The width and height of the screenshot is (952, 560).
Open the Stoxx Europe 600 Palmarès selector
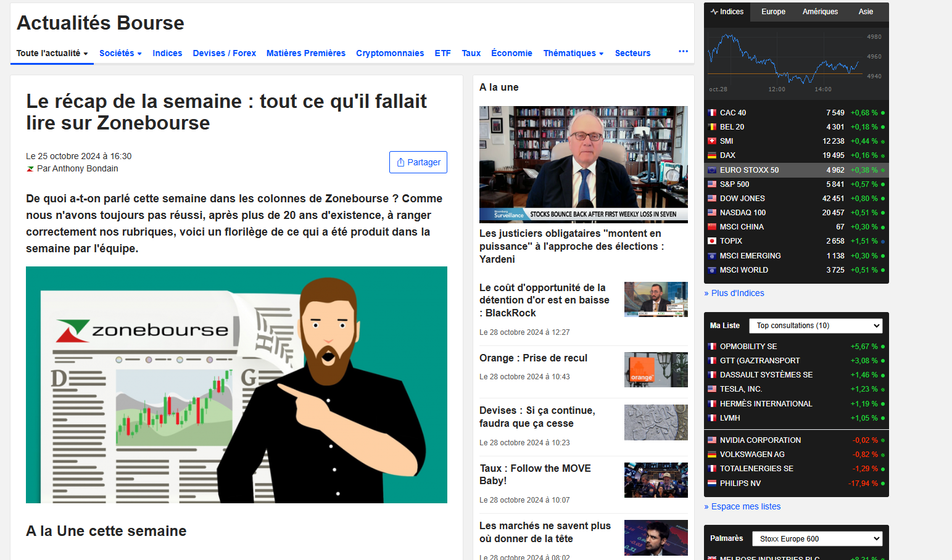[x=817, y=539]
